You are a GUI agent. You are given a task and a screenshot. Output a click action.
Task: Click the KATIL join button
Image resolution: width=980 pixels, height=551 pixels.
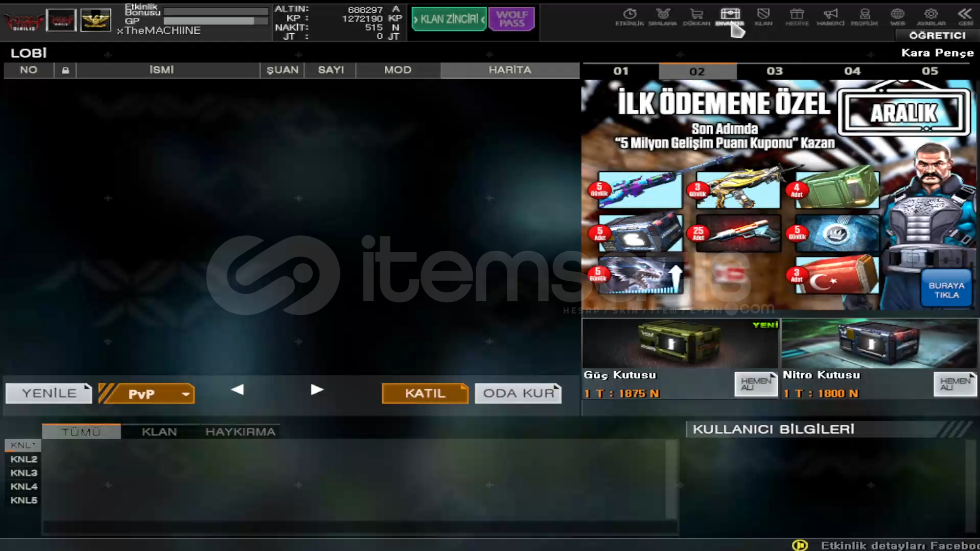point(425,393)
